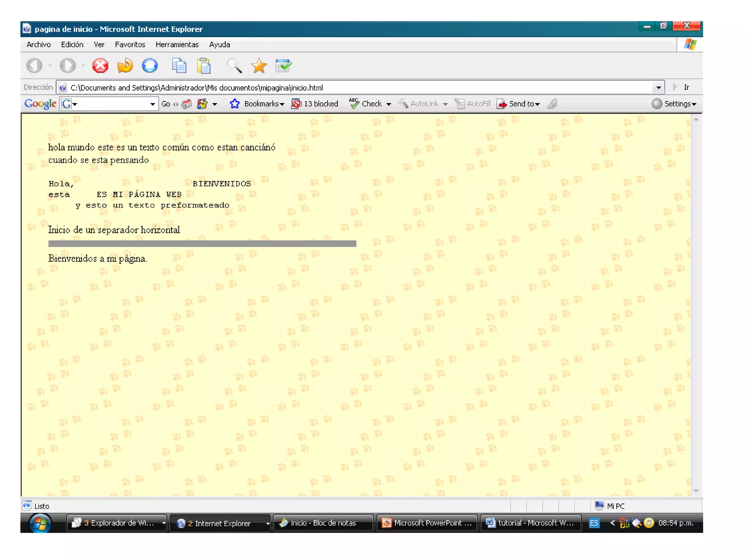Toggle the highlighter pen icon

pyautogui.click(x=553, y=104)
